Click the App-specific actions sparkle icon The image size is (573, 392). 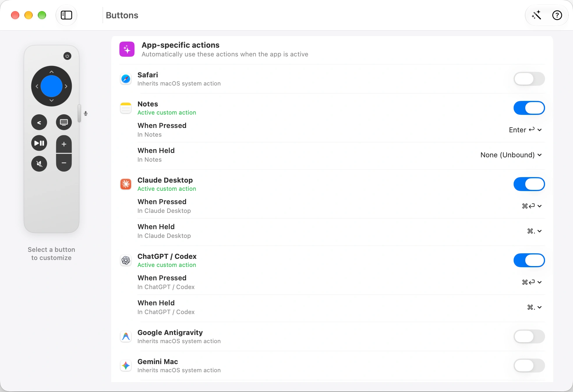pyautogui.click(x=127, y=49)
